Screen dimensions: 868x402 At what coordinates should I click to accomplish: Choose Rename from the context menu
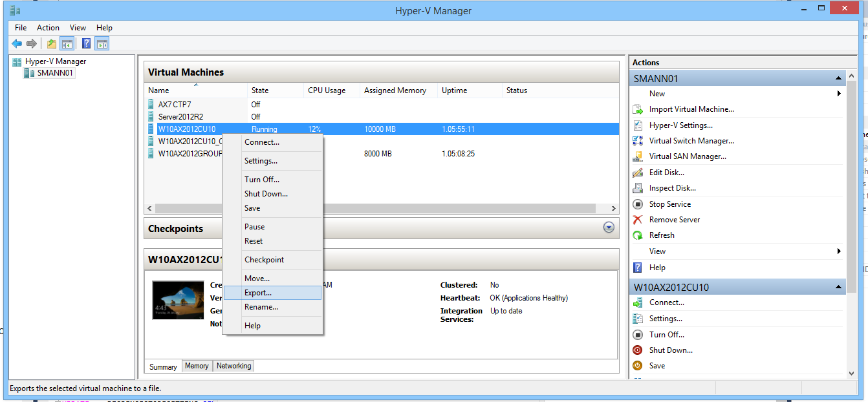(x=272, y=307)
